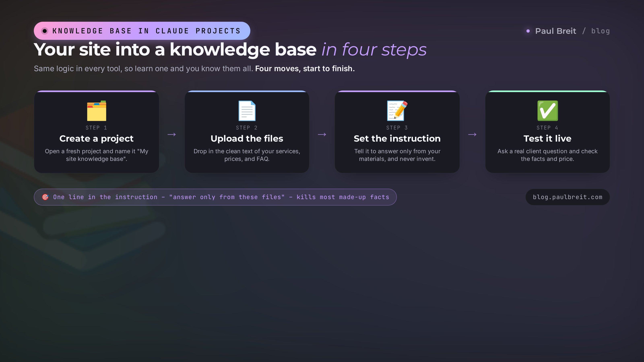Click the memo pencil icon for Step 3

click(x=397, y=111)
